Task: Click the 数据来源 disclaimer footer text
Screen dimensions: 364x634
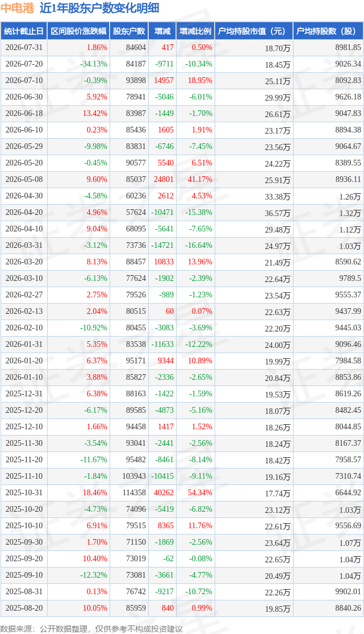Action: tap(91, 629)
